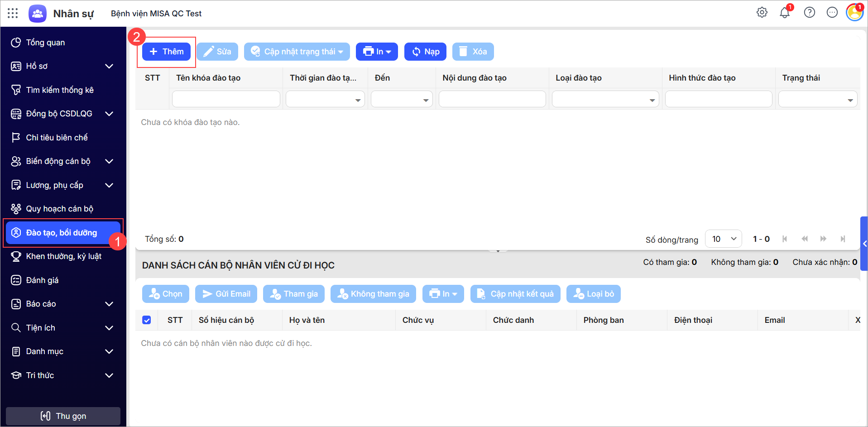
Task: Click the Chỉ tiêu biên chế flag icon
Action: click(x=16, y=138)
